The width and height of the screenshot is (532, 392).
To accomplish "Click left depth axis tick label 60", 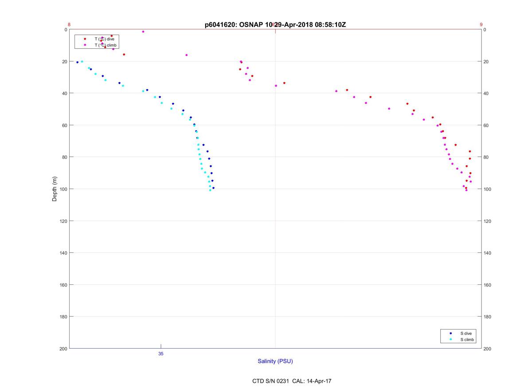I will tap(64, 125).
